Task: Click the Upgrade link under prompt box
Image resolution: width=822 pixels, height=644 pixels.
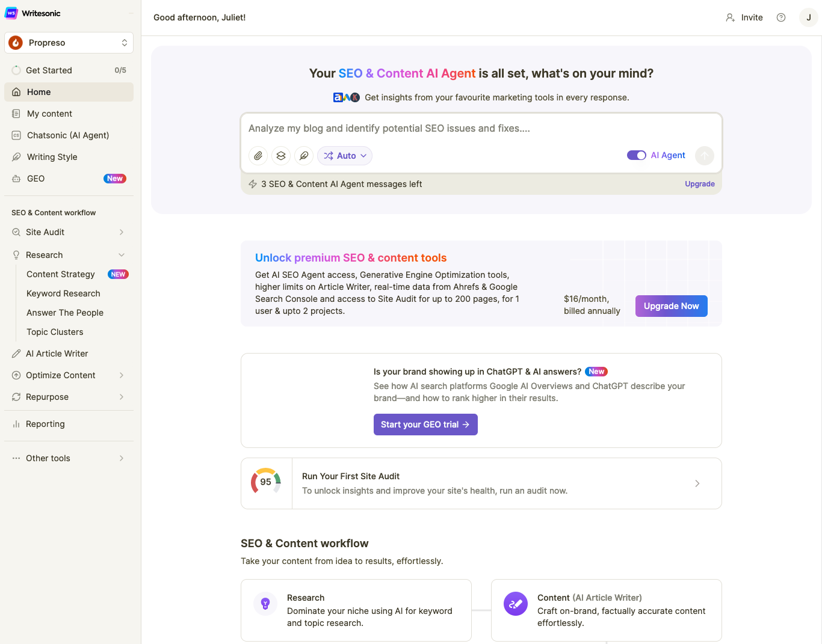Action: [700, 184]
